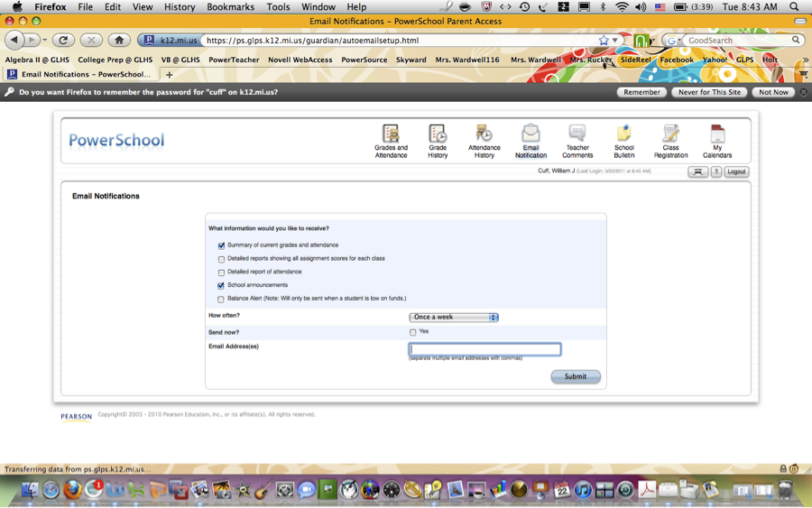This screenshot has height=508, width=812.
Task: Go to the browser Home page
Action: pyautogui.click(x=119, y=40)
